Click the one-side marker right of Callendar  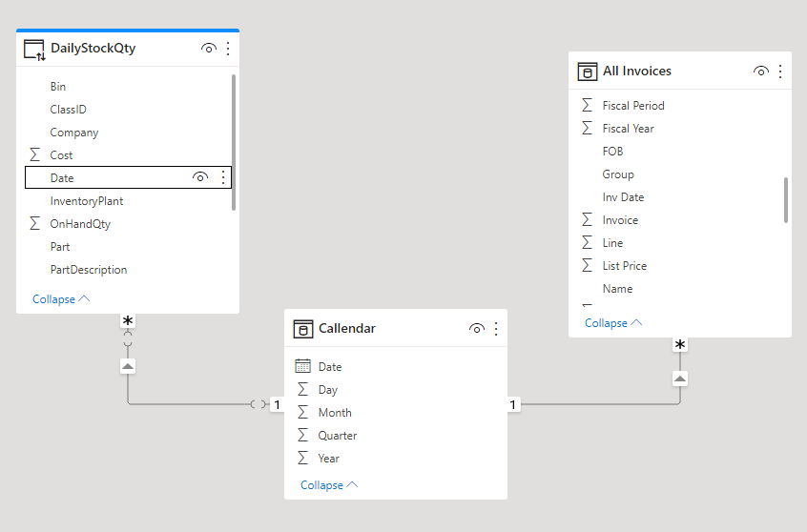512,405
